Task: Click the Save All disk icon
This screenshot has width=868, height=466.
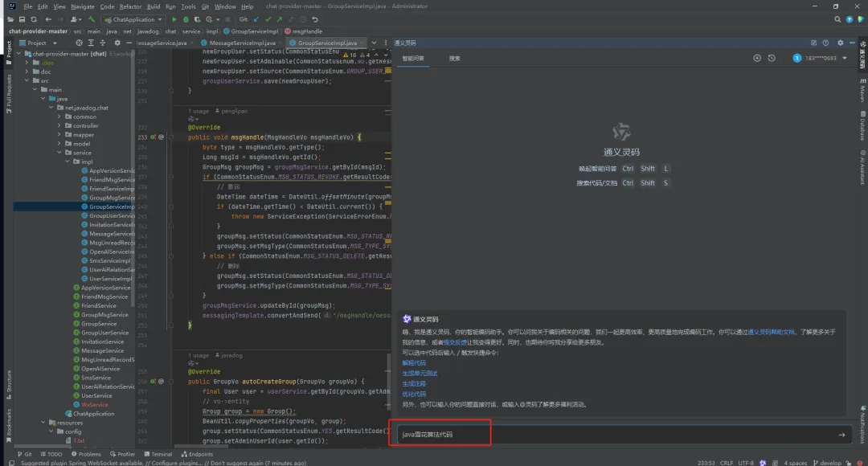Action: (23, 19)
